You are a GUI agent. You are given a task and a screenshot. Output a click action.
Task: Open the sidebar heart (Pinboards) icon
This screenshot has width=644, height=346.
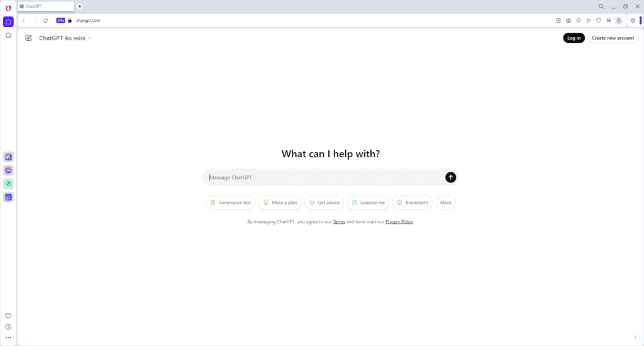tap(8, 316)
